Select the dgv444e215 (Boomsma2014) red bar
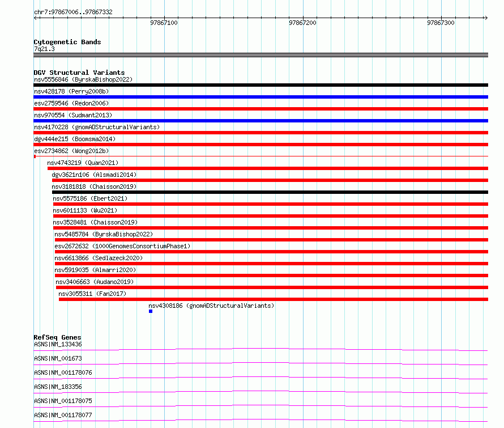 tap(260, 145)
